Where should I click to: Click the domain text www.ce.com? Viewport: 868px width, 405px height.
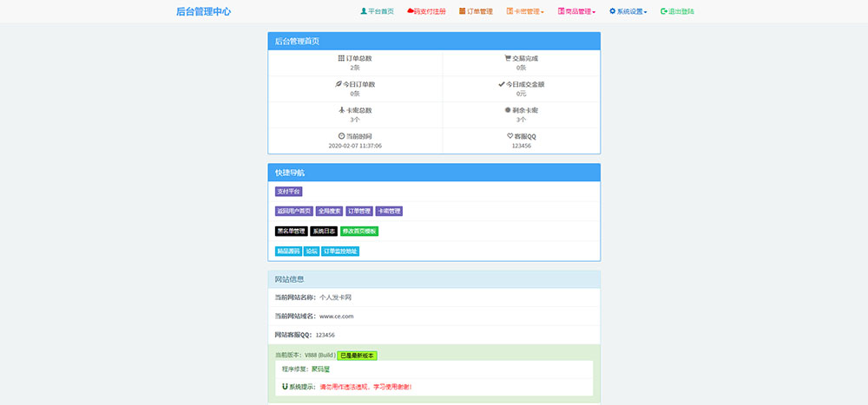pos(337,317)
